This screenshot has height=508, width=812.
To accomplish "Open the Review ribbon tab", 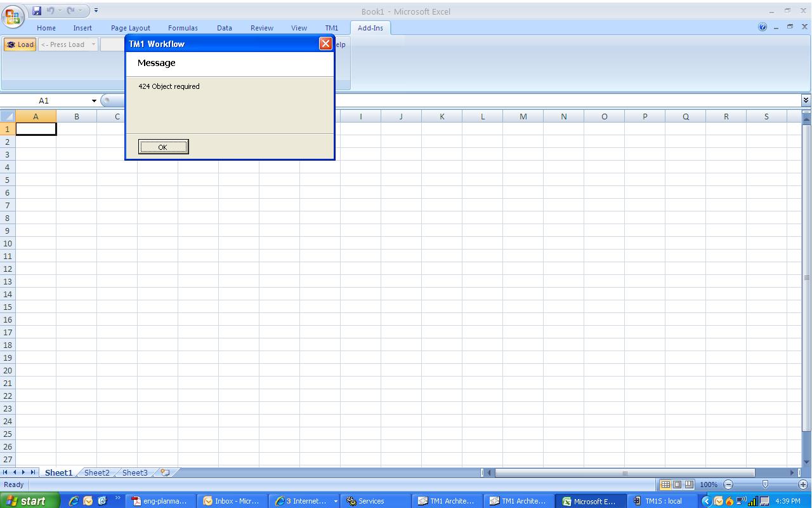I will [262, 28].
